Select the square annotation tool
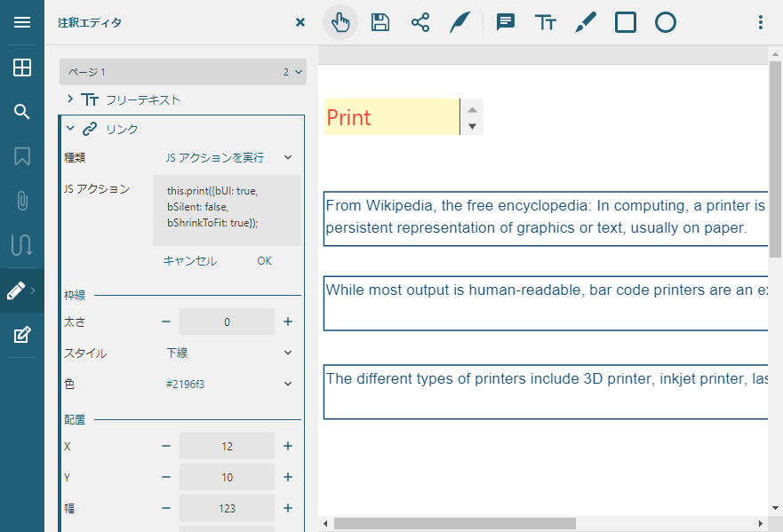 point(625,22)
